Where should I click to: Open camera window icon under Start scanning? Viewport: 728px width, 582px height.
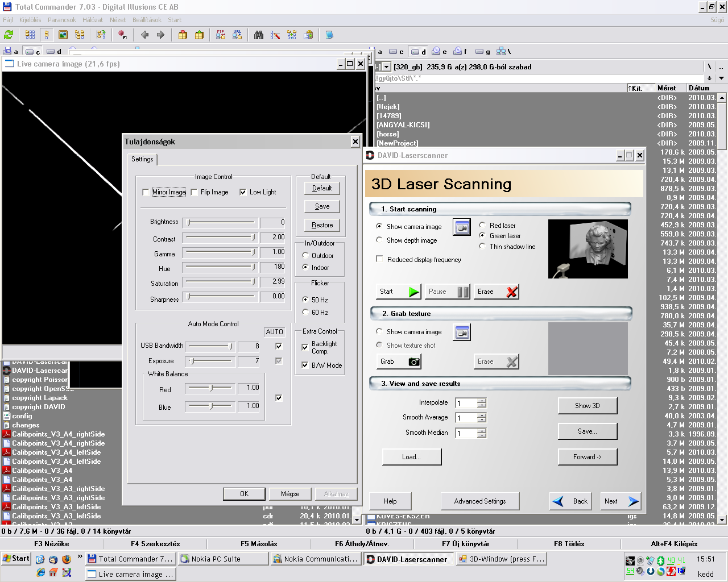[462, 227]
